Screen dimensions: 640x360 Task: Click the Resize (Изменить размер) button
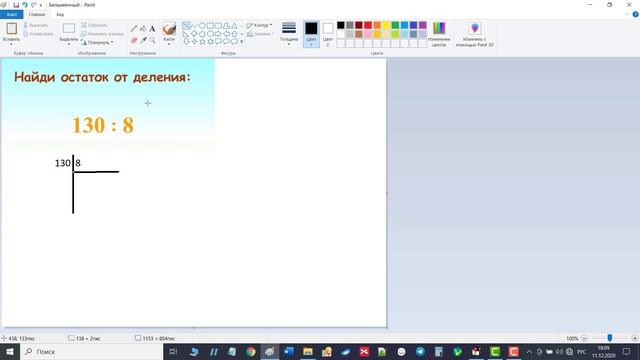[x=102, y=34]
